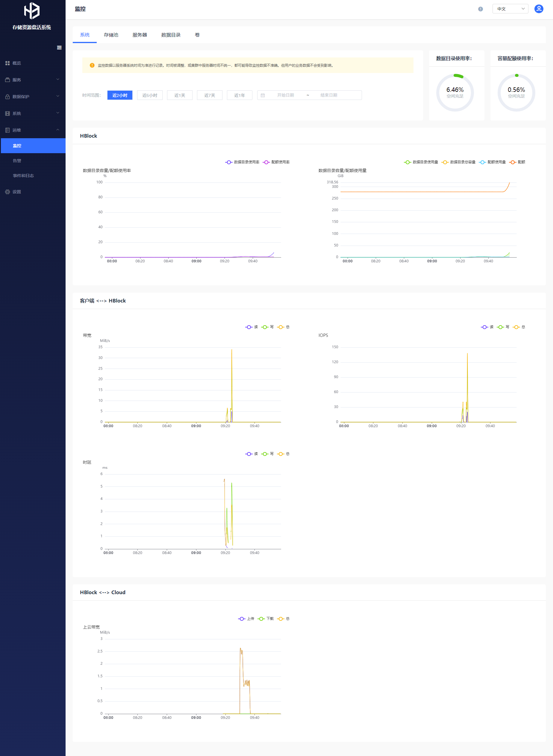Switch to the 存储池 tab

click(111, 35)
